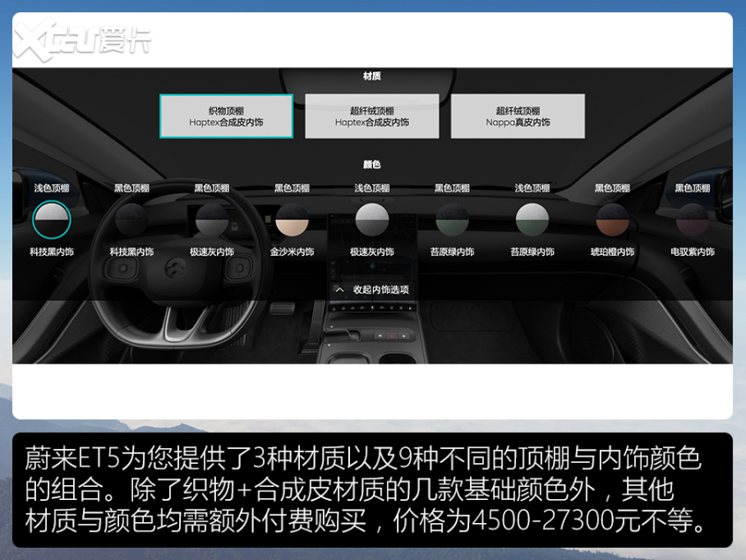Choose 黑色顶棚 苔原绿内饰 color swatch
Viewport: 746px width, 560px height.
tap(452, 220)
